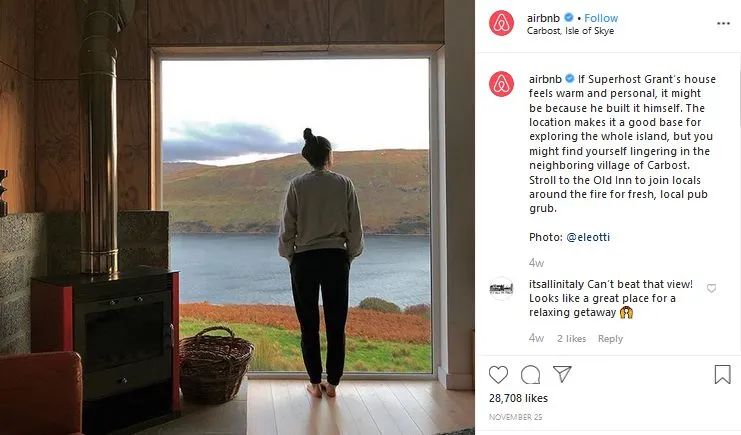The image size is (741, 435).
Task: View the 28,708 likes list
Action: pyautogui.click(x=518, y=398)
